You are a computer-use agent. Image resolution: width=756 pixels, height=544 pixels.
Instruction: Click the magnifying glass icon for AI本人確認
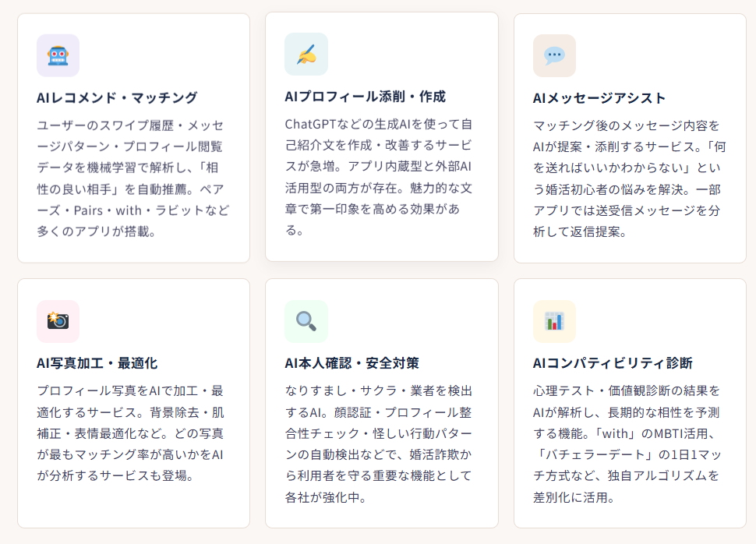tap(306, 321)
